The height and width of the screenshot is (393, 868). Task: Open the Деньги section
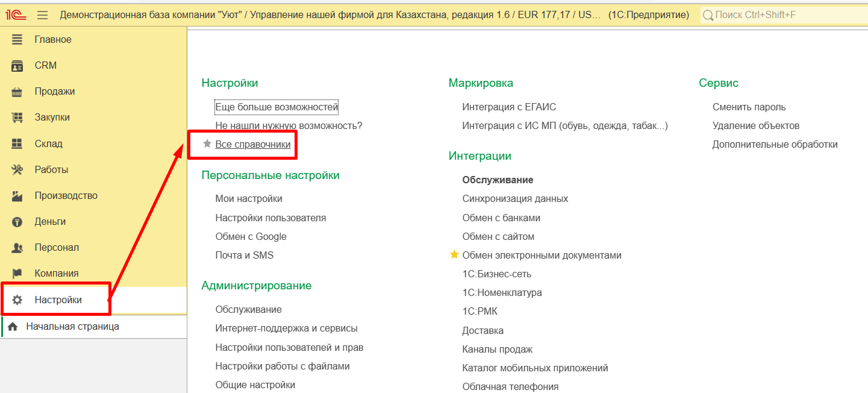pyautogui.click(x=50, y=221)
